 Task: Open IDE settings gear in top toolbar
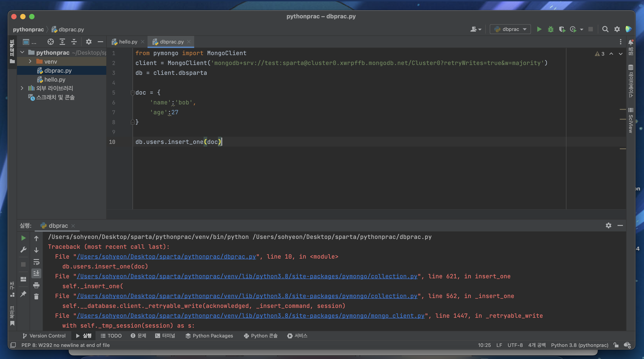pos(617,29)
